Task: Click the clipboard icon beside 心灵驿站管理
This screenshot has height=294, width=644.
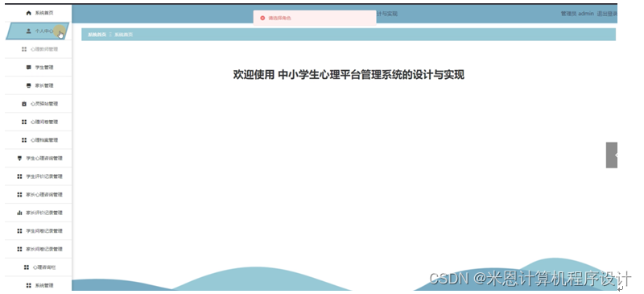Action: (24, 104)
